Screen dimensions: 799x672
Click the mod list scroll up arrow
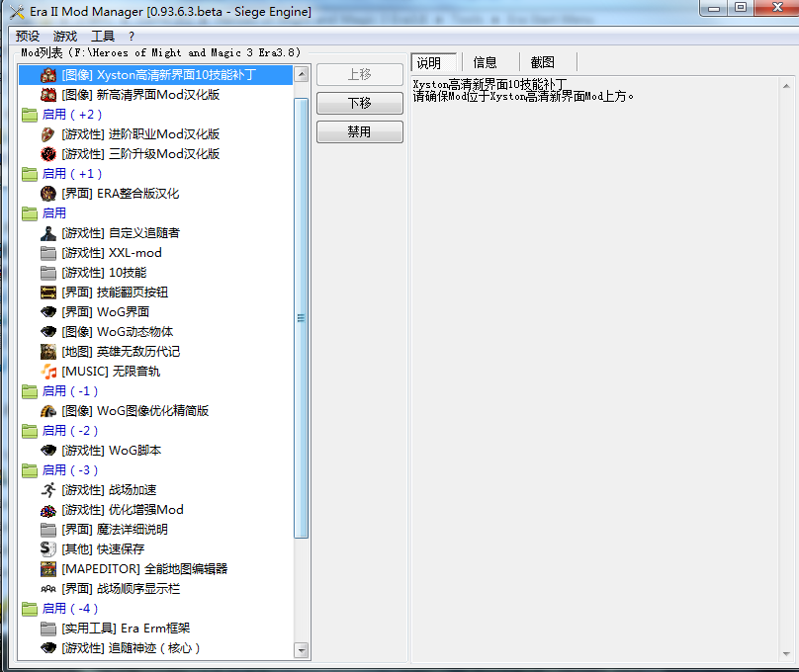tap(302, 74)
